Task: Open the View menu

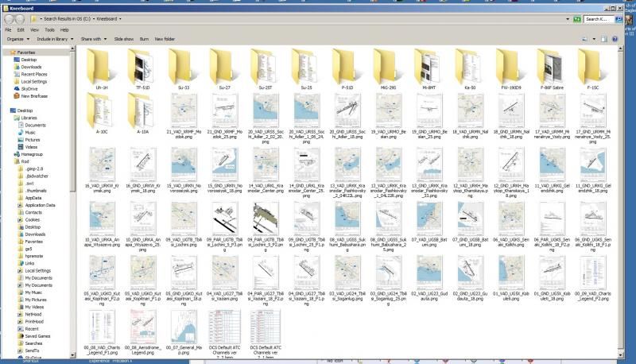Action: [34, 30]
